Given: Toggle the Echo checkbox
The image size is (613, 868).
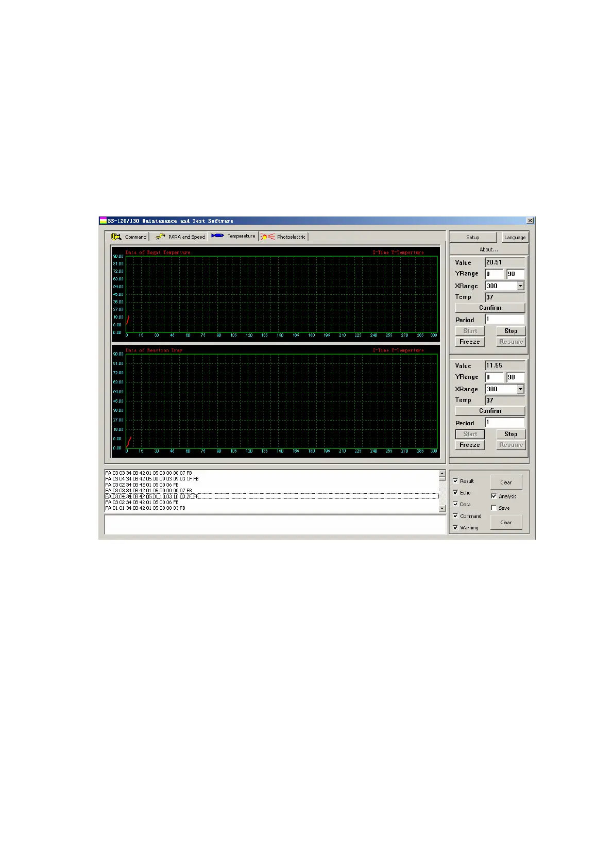Looking at the screenshot, I should (x=455, y=493).
